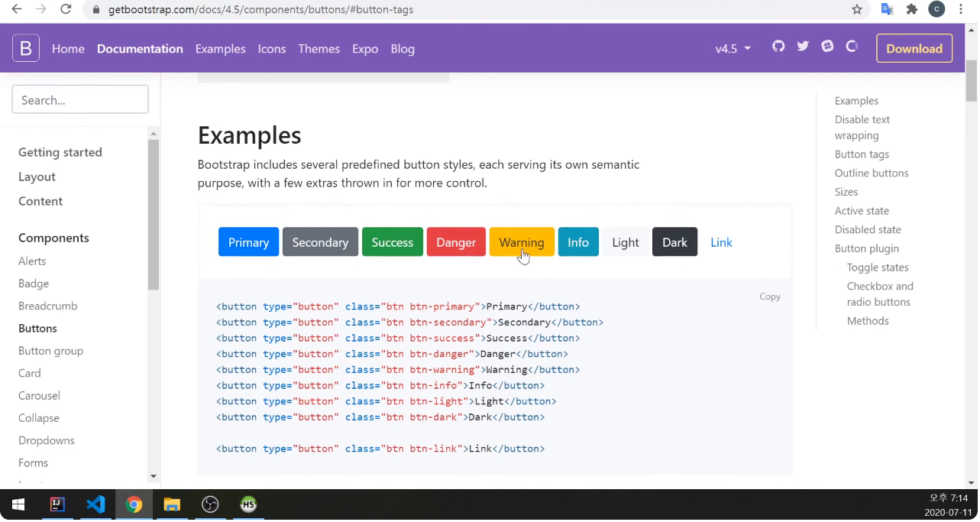
Task: Collapse the Components sidebar section
Action: tap(53, 238)
